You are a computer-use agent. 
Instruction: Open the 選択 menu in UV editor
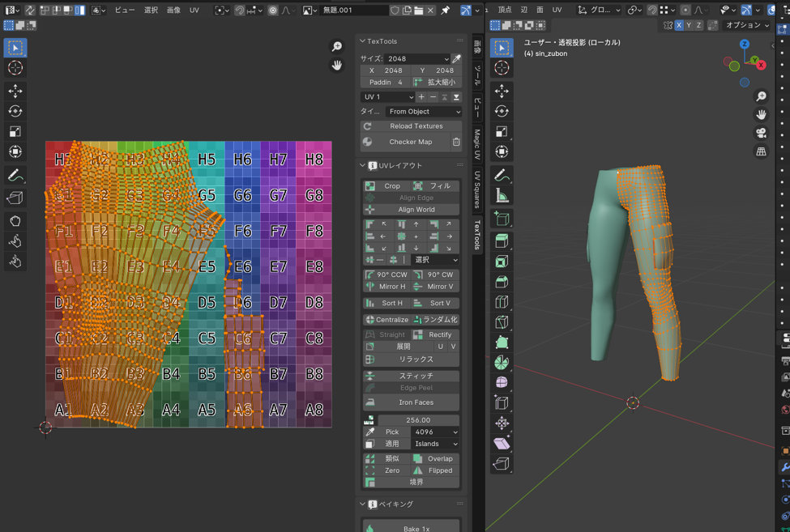tap(151, 11)
